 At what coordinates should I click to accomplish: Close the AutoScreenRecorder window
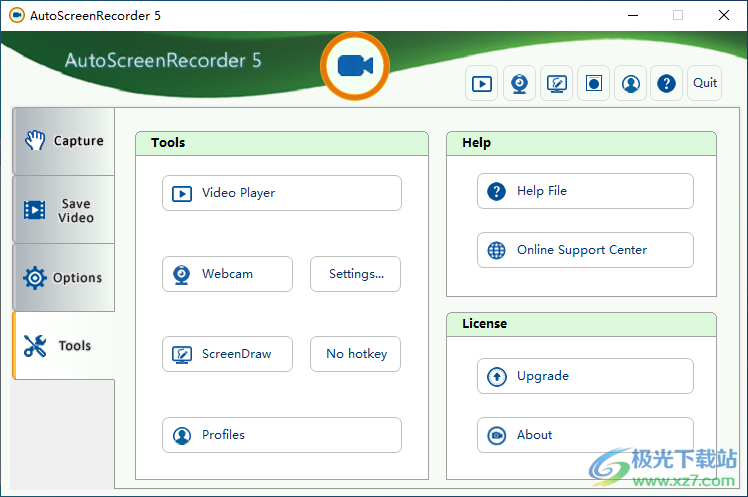[x=724, y=15]
